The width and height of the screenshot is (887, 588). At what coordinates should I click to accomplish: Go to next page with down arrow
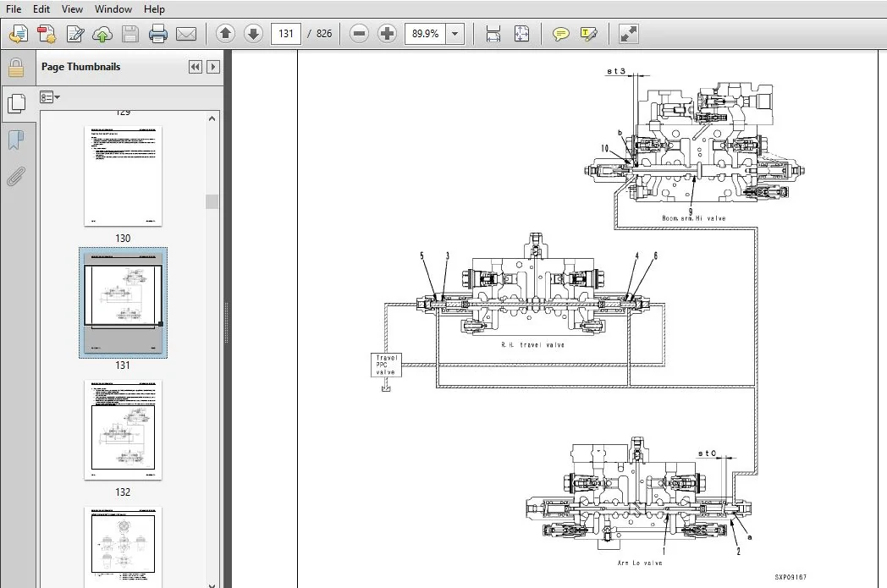pos(253,33)
